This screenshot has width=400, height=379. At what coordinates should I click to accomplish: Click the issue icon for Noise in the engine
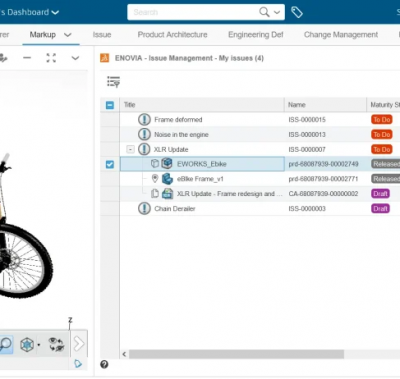(144, 134)
